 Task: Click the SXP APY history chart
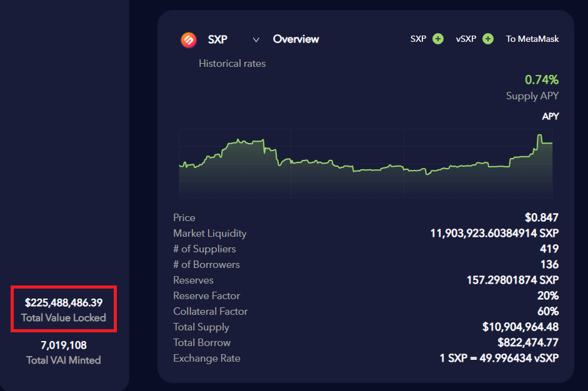click(x=366, y=164)
